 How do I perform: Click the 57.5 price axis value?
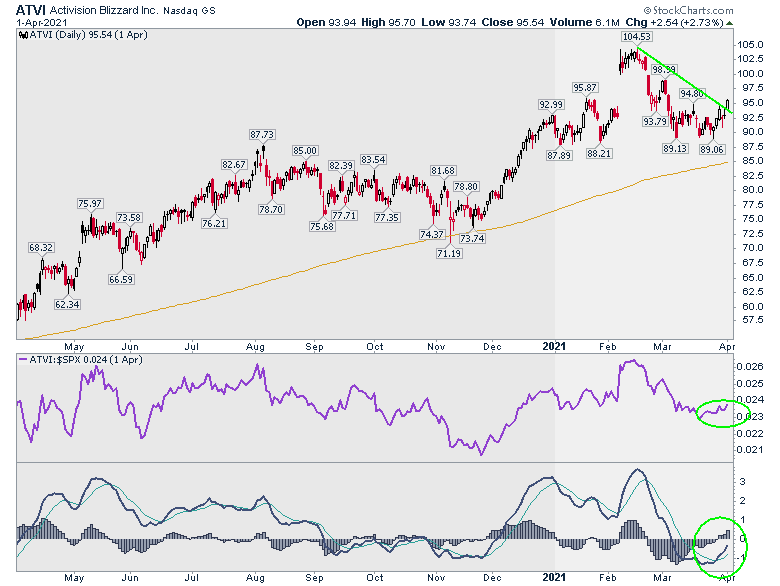[752, 320]
